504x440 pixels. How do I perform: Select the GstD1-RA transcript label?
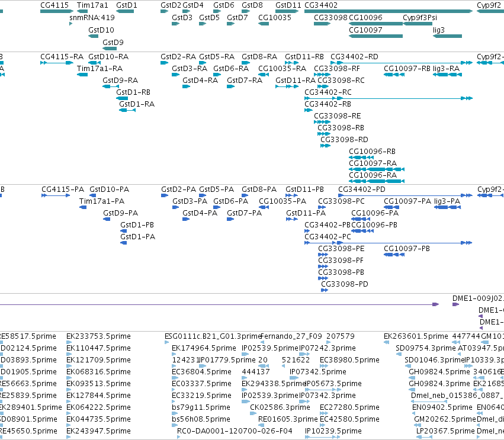tap(137, 104)
